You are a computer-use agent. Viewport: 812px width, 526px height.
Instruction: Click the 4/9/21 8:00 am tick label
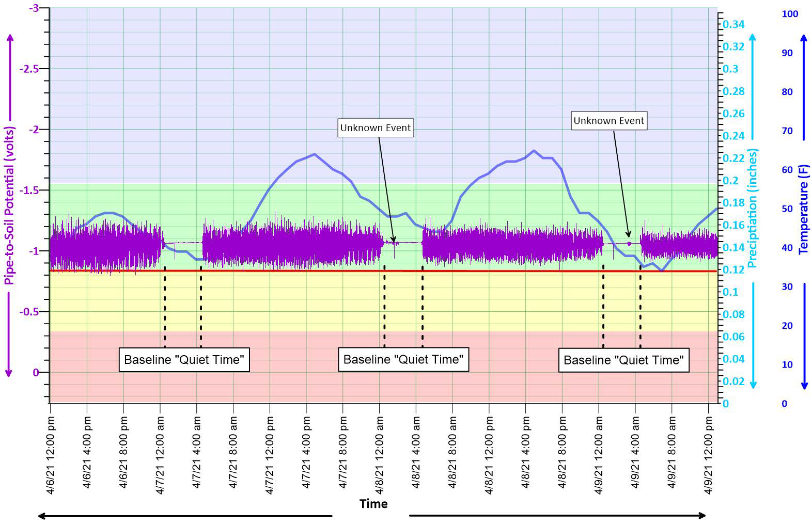(x=672, y=455)
